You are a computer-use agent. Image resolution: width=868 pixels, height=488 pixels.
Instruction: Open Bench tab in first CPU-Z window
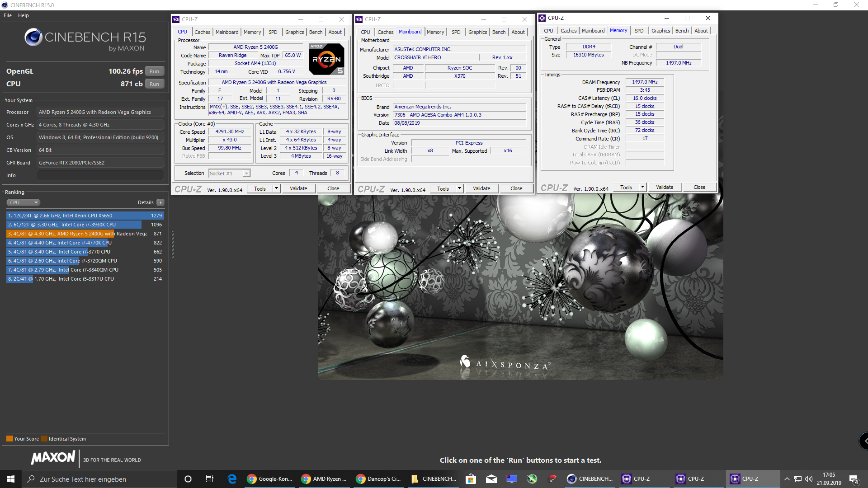pos(316,32)
